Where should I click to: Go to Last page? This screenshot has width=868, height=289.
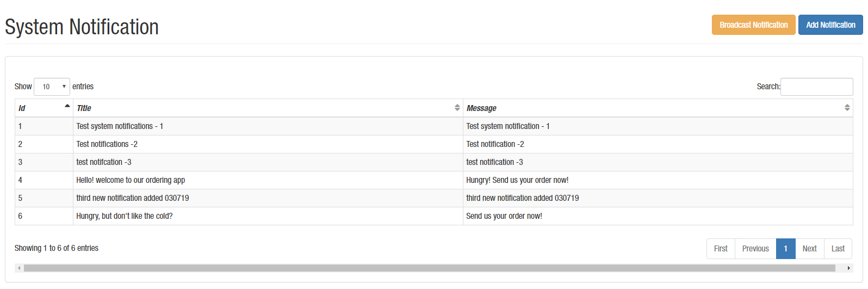click(838, 249)
